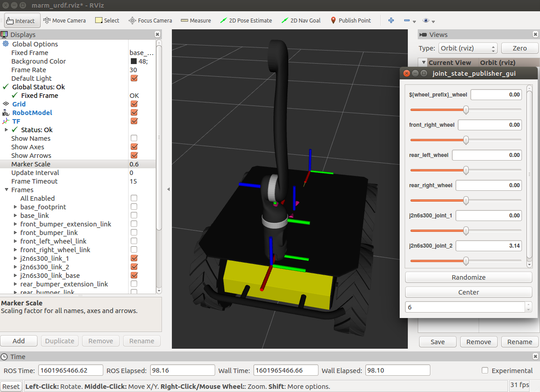Viewport: 540px width, 392px height.
Task: Click the Add display button
Action: tap(18, 341)
